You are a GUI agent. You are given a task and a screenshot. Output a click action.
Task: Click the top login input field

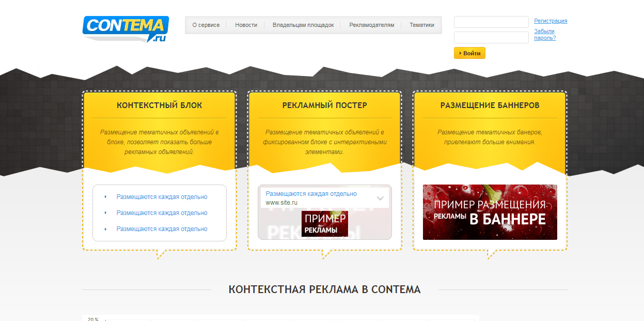tap(491, 22)
